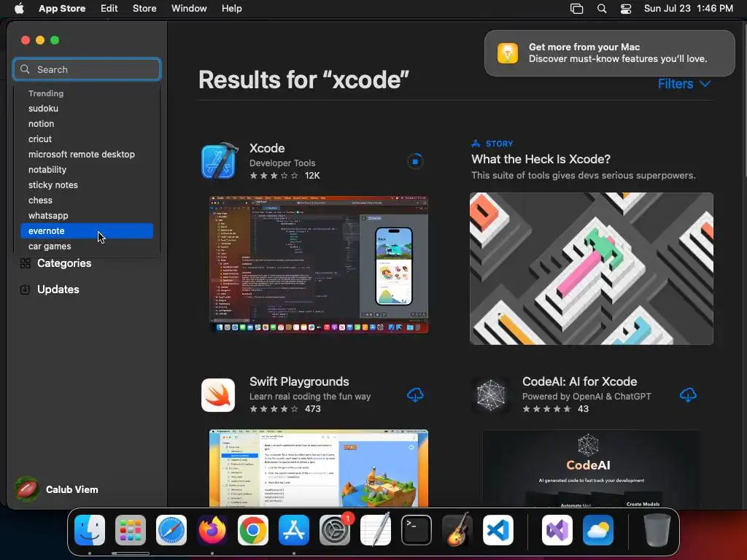
Task: Click the lightbulb tips notification icon
Action: tap(508, 52)
